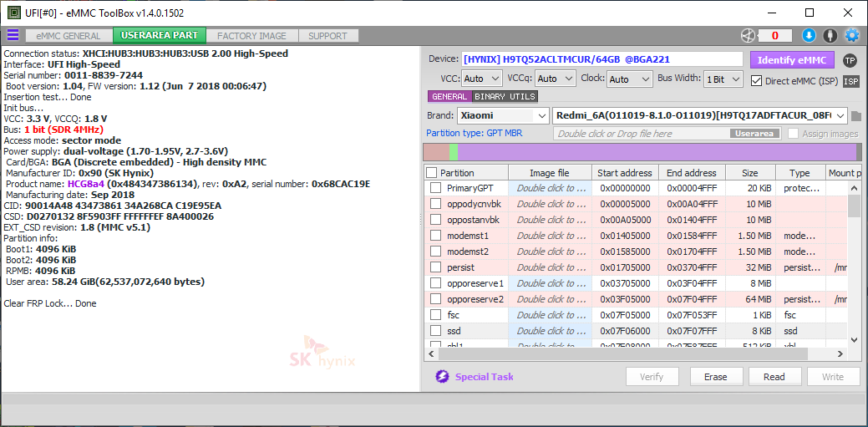The image size is (868, 427).
Task: Check the fsc partition checkbox
Action: (435, 315)
